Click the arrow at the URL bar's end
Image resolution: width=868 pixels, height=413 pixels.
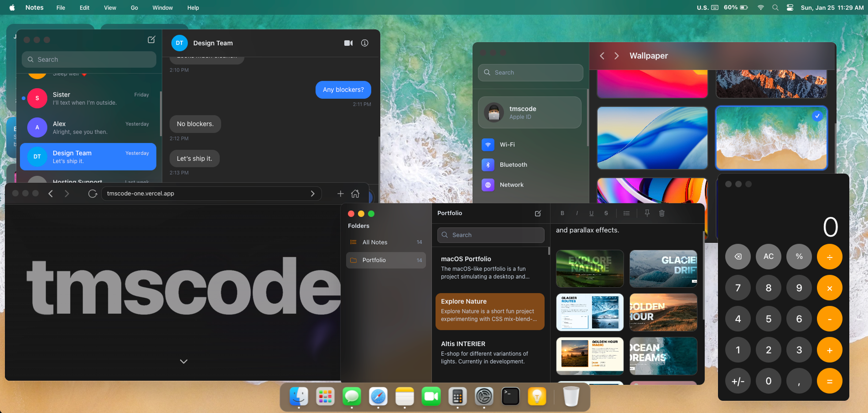pyautogui.click(x=312, y=194)
